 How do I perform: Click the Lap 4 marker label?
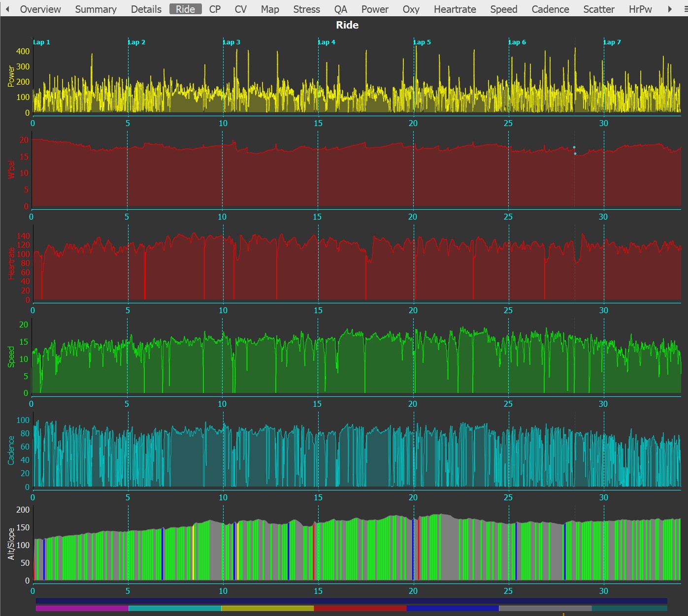[x=327, y=42]
